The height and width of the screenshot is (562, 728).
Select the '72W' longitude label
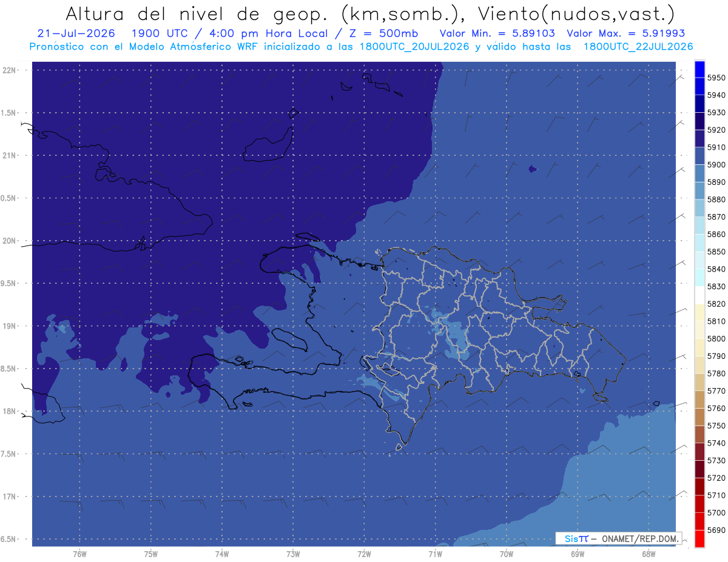pyautogui.click(x=364, y=555)
